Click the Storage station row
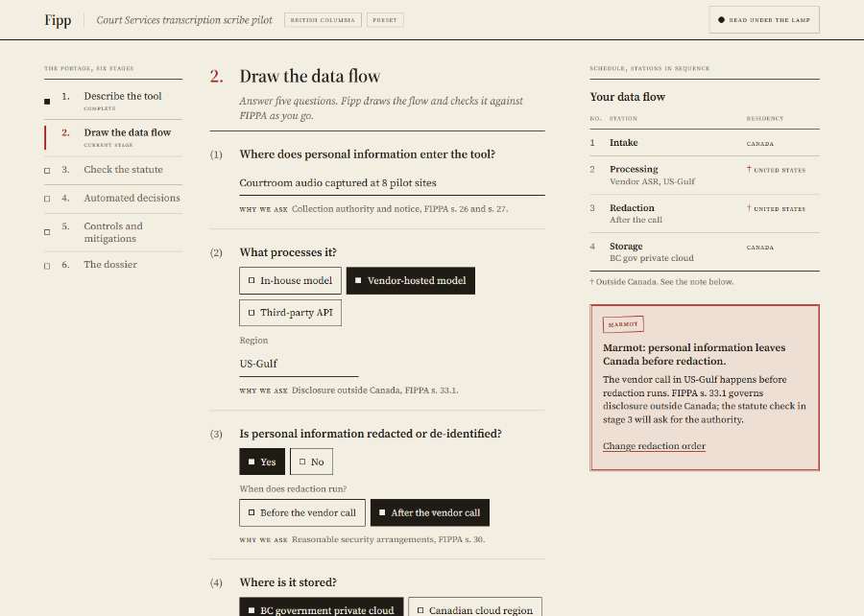This screenshot has height=616, width=864. tap(705, 252)
